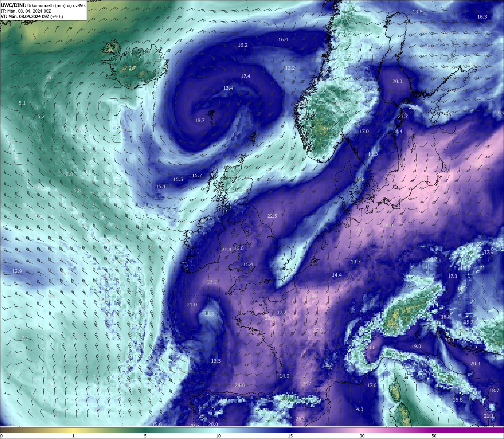Click the 12.2 value west of Norway
Viewport: 504px width, 439px height.
pyautogui.click(x=290, y=68)
